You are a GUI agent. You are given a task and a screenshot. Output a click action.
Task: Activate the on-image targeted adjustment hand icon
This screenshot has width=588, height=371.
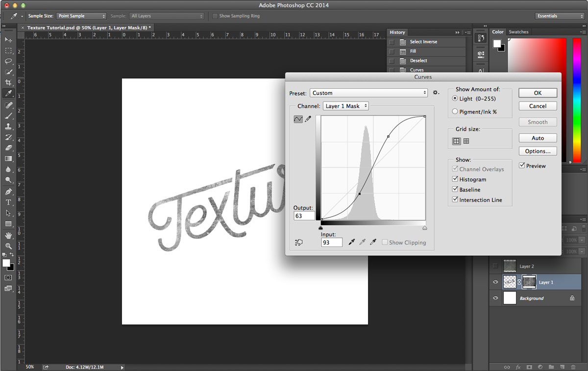(x=298, y=242)
